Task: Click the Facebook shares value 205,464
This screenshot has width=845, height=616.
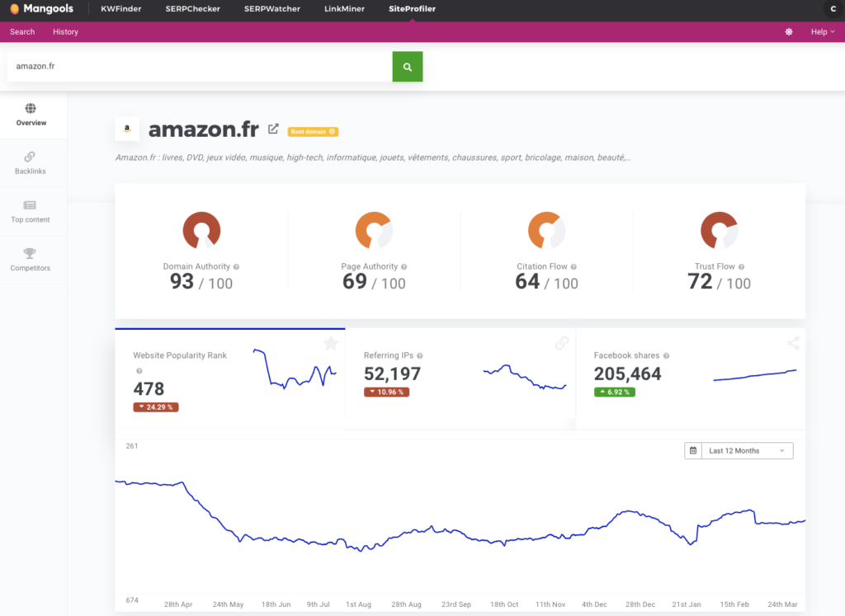Action: pos(627,374)
